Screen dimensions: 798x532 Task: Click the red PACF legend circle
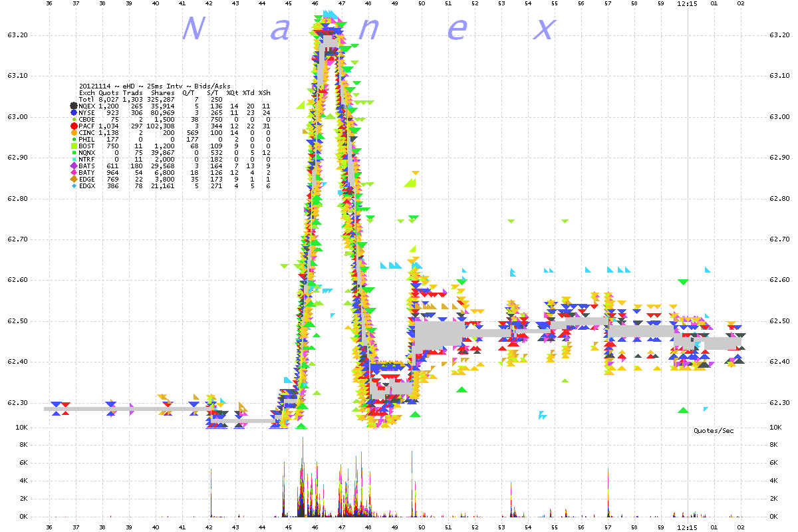[74, 126]
